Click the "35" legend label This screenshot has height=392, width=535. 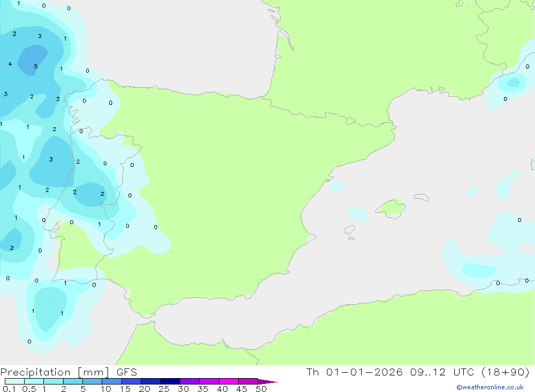[x=203, y=389]
